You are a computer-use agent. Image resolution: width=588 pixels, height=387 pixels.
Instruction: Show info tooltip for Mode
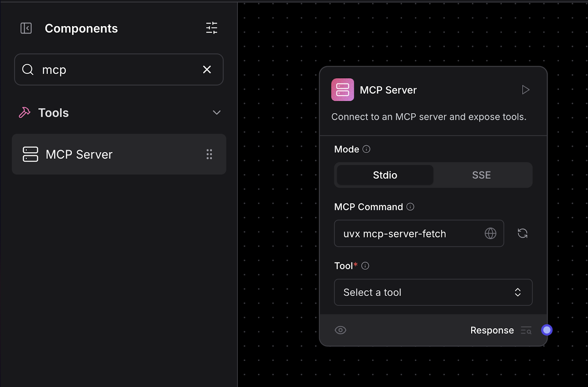(366, 149)
